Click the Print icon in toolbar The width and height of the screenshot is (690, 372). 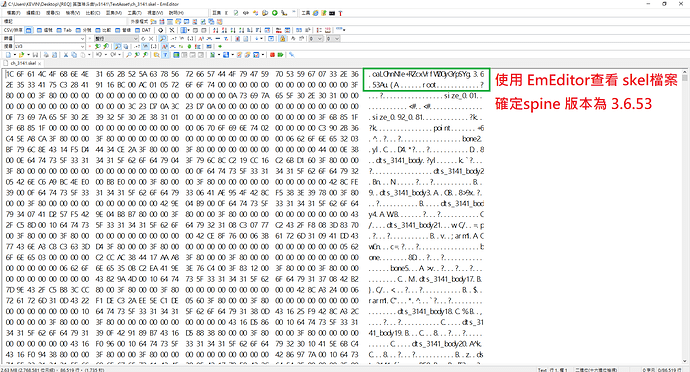(x=46, y=55)
